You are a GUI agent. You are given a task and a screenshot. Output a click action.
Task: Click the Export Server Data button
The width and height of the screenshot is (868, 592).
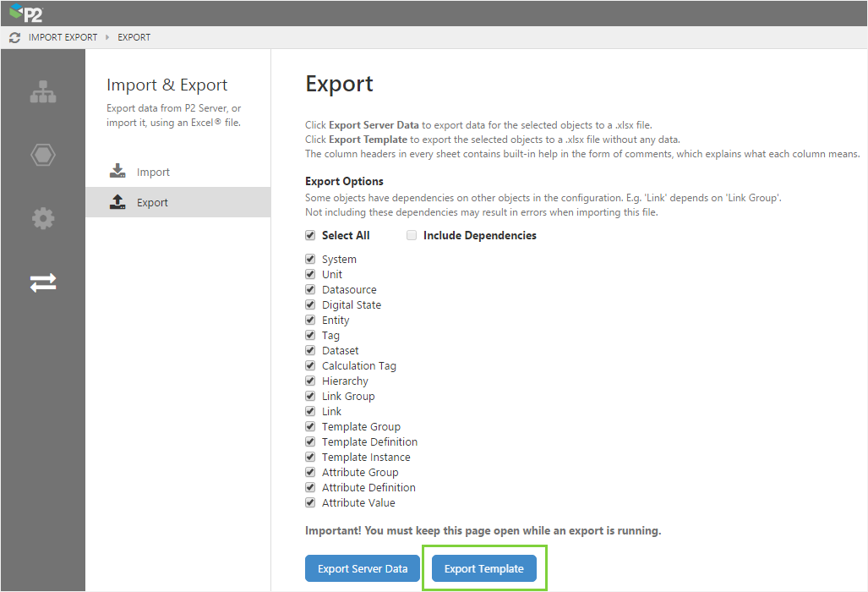363,568
